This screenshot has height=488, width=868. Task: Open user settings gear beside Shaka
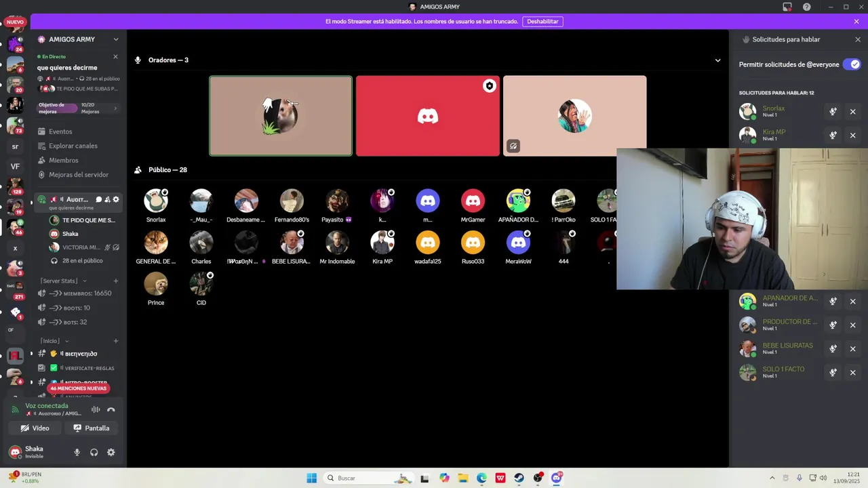pyautogui.click(x=111, y=452)
